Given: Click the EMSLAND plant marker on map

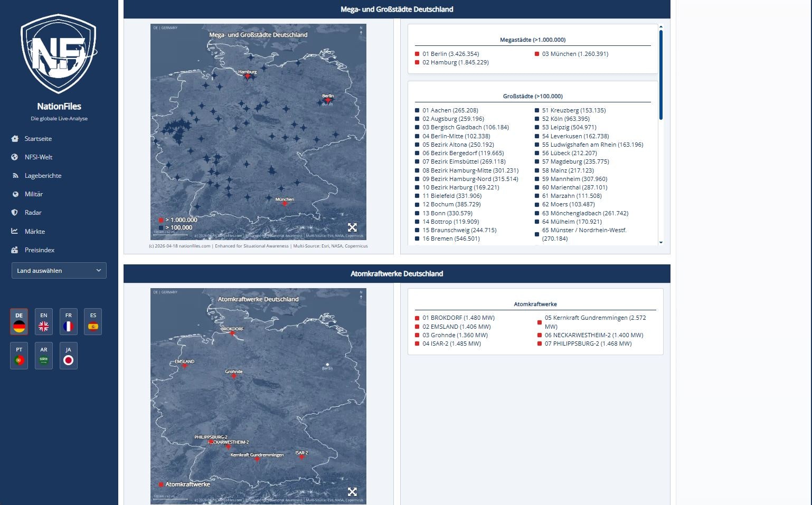Looking at the screenshot, I should point(185,365).
